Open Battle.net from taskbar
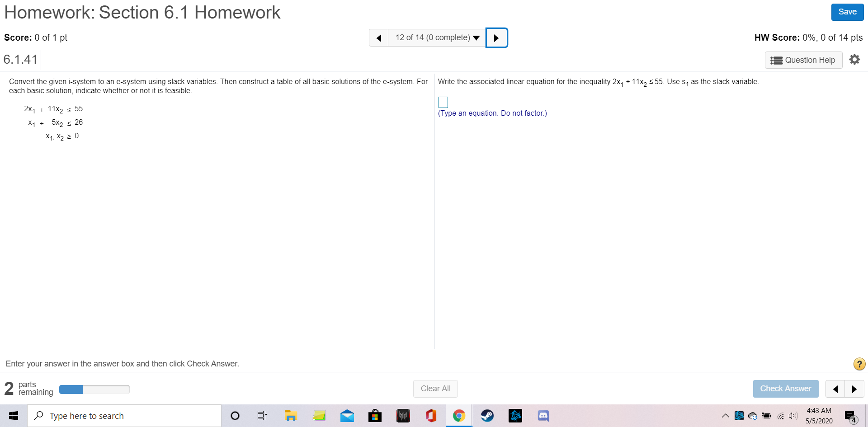This screenshot has width=868, height=427. point(515,416)
